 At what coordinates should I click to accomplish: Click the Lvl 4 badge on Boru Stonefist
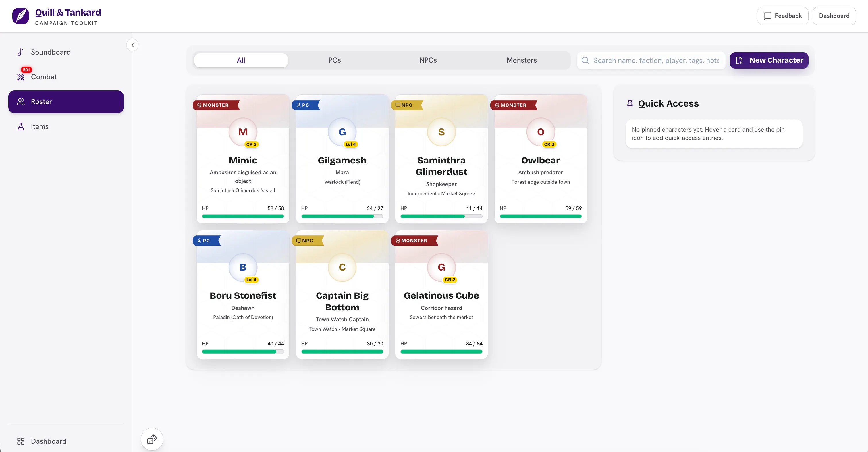tap(251, 279)
